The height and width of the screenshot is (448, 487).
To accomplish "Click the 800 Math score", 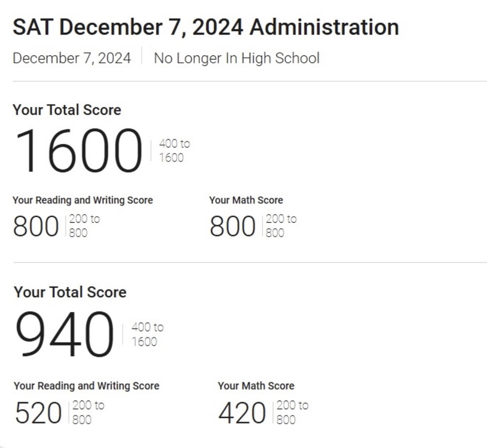I will pyautogui.click(x=232, y=227).
